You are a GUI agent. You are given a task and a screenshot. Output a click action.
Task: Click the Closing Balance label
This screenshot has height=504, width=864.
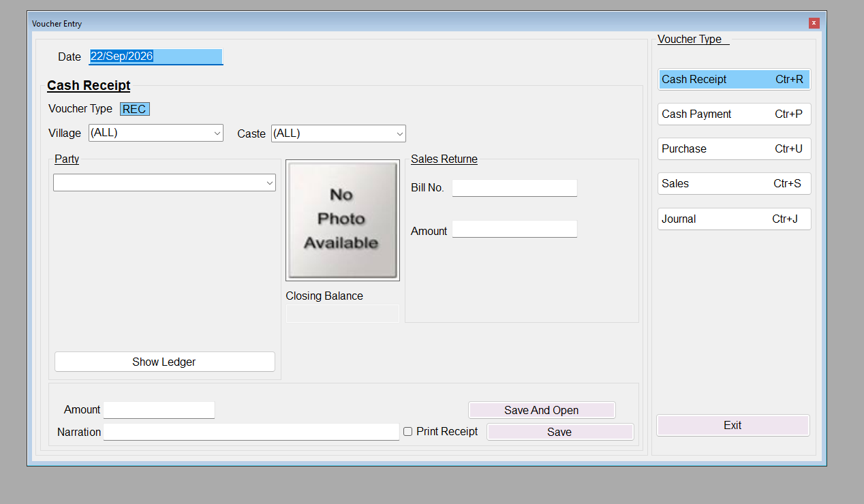[x=324, y=296]
